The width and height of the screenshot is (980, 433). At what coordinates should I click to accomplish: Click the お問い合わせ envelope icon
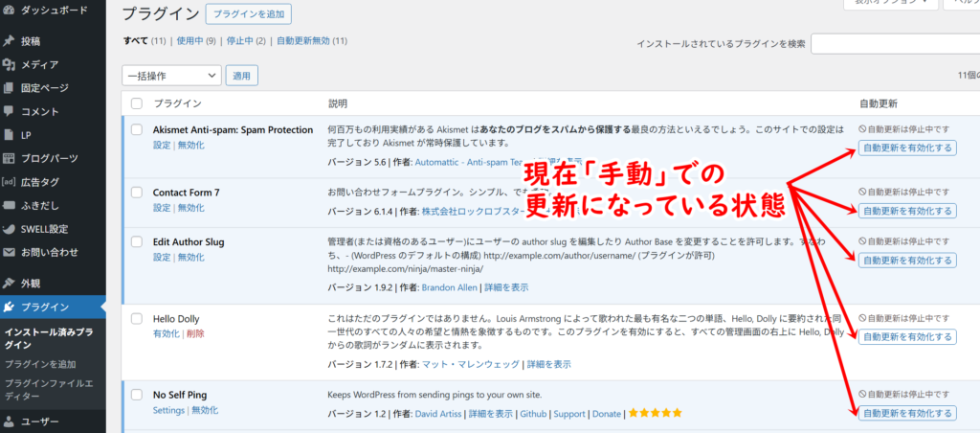click(x=9, y=253)
